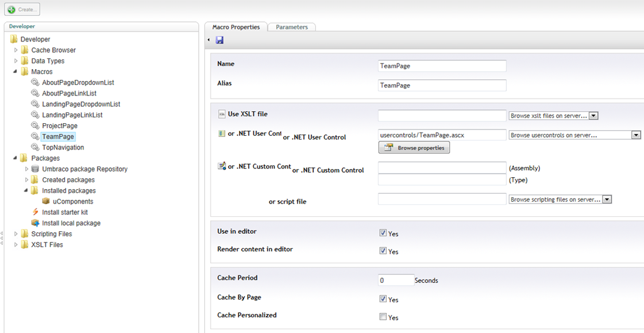
Task: Click the save disk icon in toolbar
Action: click(x=219, y=40)
